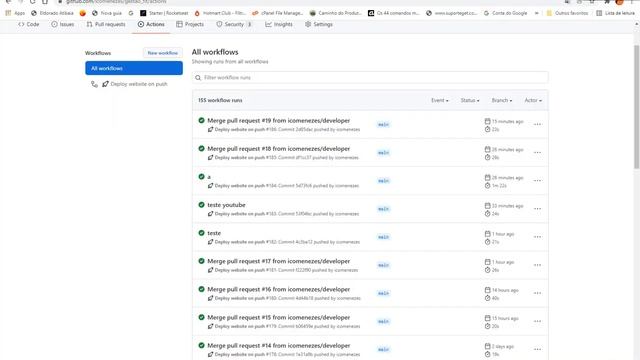This screenshot has width=640, height=360.
Task: Open the Security tab
Action: coord(233,24)
